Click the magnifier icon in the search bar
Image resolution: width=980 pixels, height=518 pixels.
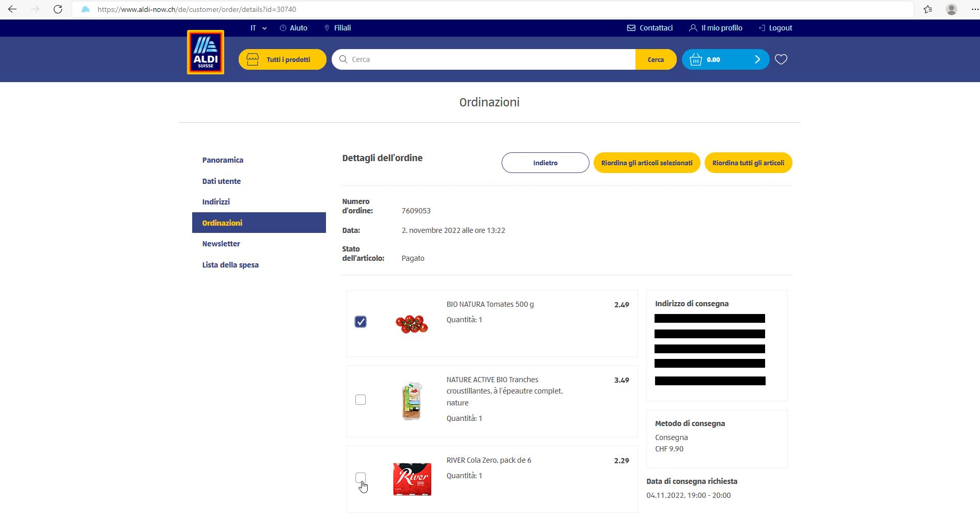343,59
